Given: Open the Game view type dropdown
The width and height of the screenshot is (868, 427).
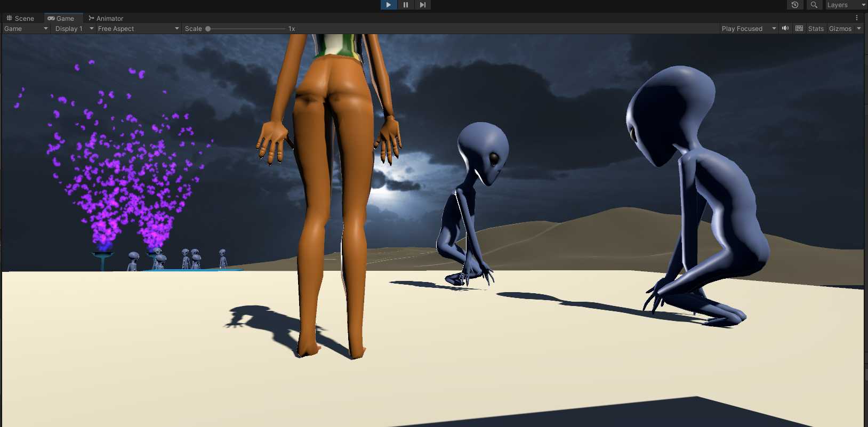Looking at the screenshot, I should pyautogui.click(x=26, y=29).
